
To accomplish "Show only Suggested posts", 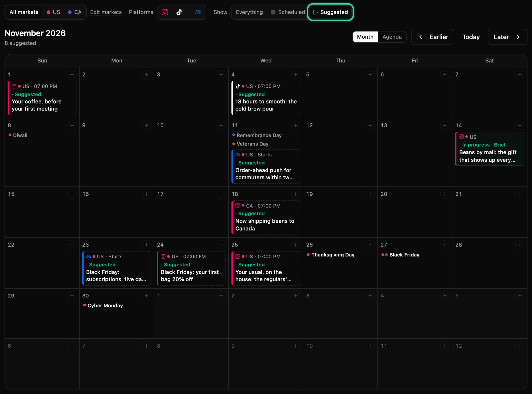I will coord(330,12).
